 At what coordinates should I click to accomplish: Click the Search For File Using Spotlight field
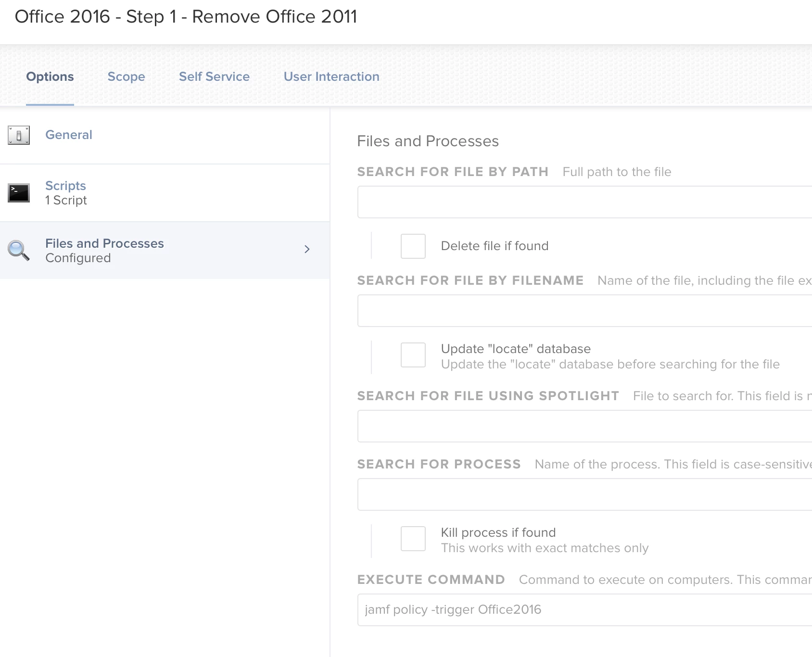[584, 426]
